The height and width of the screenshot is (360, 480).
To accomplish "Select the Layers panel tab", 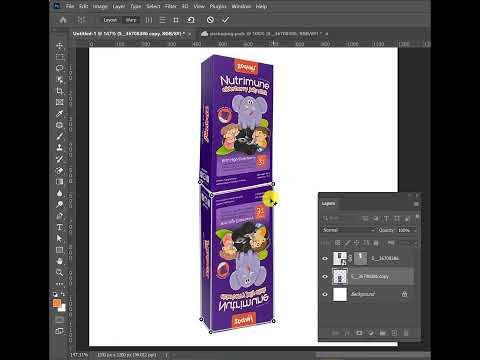I will 328,204.
